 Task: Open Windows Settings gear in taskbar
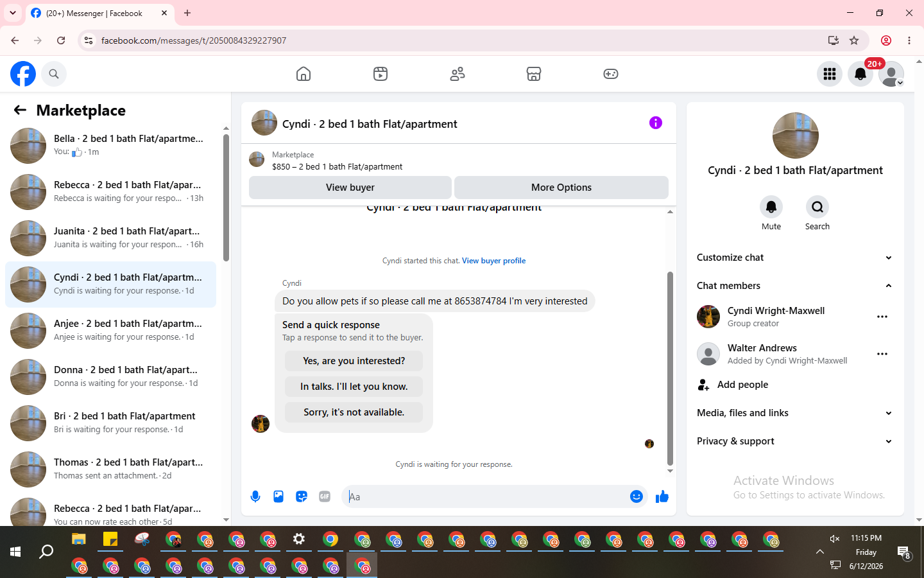click(299, 539)
